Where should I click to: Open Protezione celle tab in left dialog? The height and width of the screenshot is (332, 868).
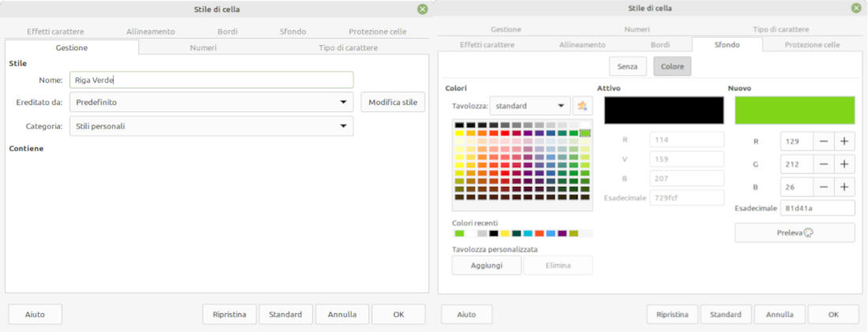377,32
